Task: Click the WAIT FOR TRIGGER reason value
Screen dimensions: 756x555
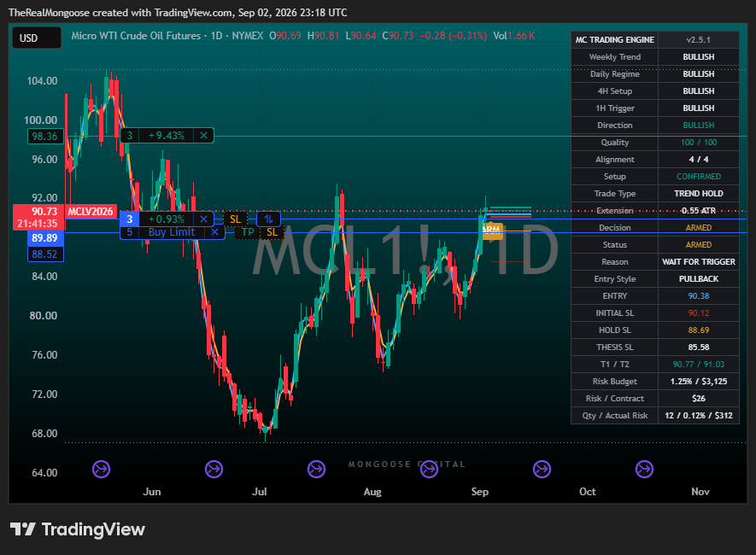Action: [698, 262]
